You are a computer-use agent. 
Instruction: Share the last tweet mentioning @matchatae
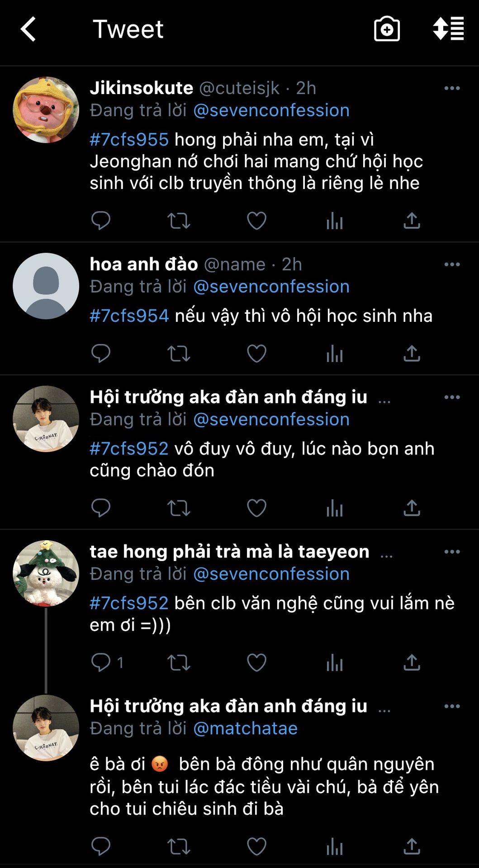(x=412, y=846)
